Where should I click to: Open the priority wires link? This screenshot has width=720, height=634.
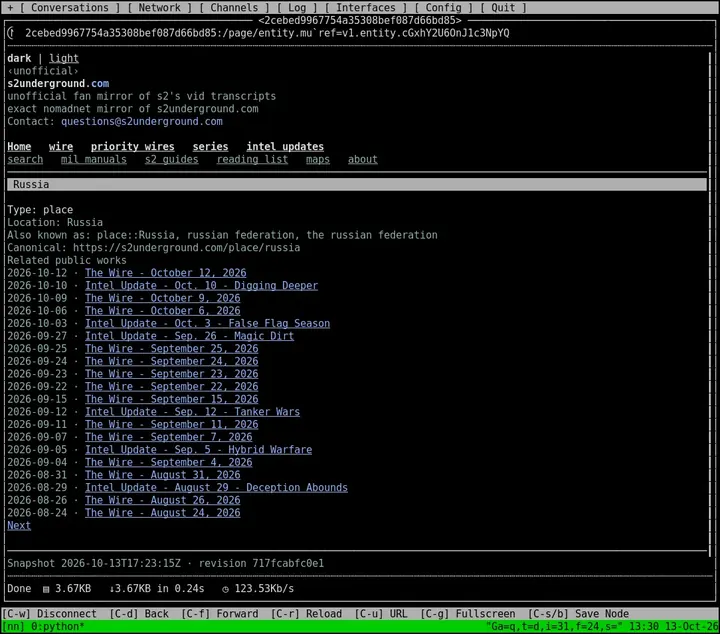[133, 146]
